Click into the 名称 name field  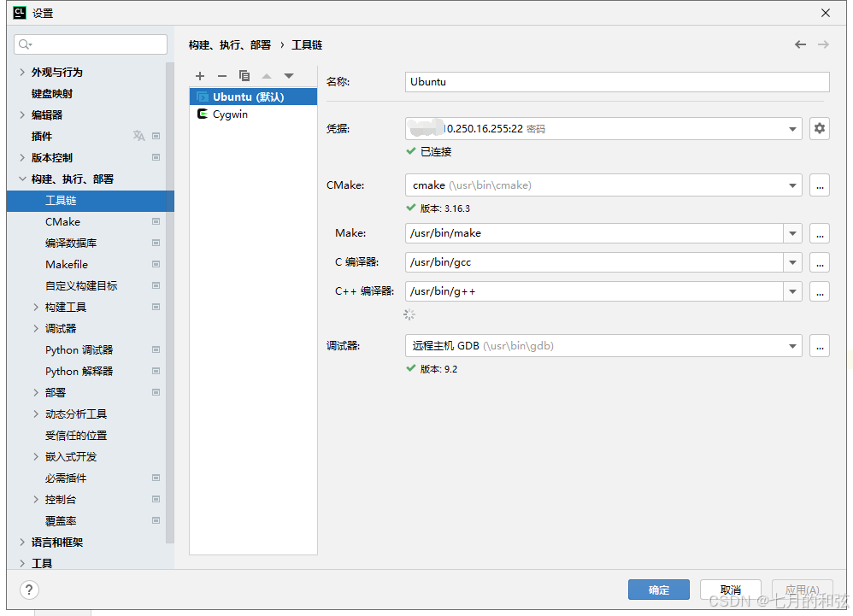pos(617,81)
